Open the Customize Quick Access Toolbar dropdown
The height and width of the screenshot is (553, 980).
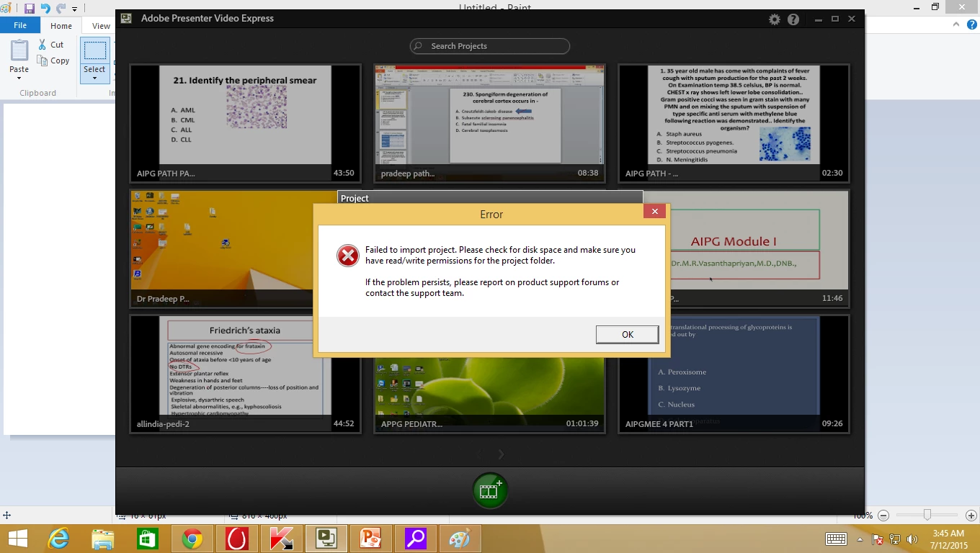(74, 9)
